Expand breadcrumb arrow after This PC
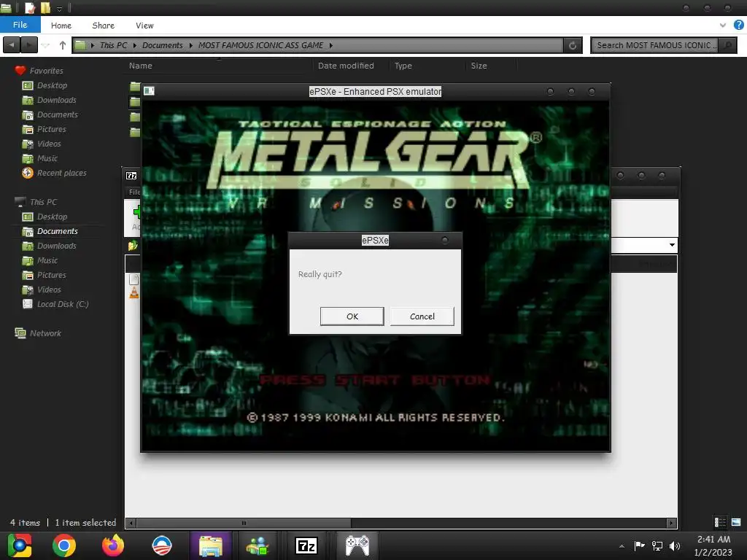The image size is (747, 560). pyautogui.click(x=135, y=45)
